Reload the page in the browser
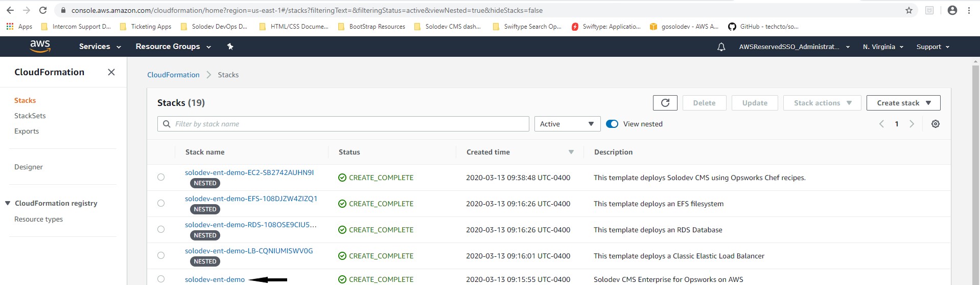Viewport: 980px width, 285px height. pyautogui.click(x=43, y=10)
